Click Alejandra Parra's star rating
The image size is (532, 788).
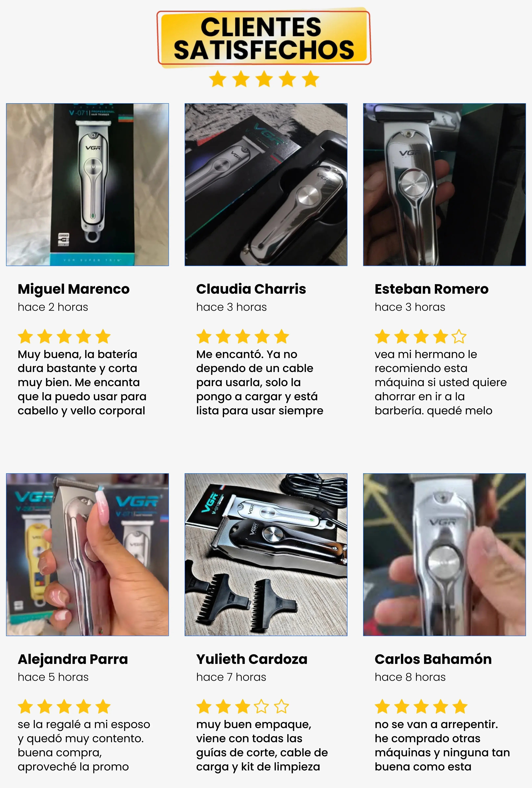[64, 707]
